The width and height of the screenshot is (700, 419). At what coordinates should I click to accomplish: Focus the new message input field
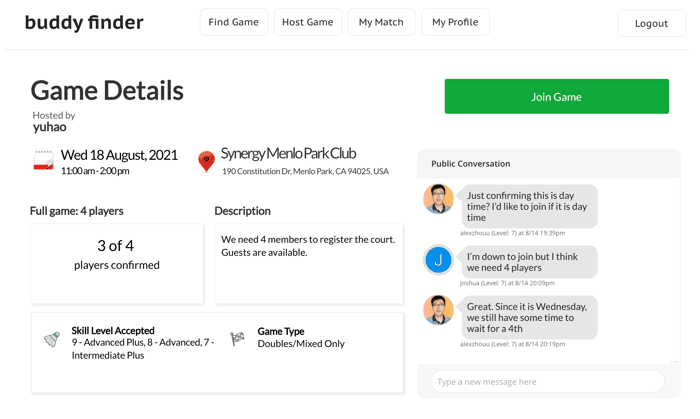click(x=547, y=382)
